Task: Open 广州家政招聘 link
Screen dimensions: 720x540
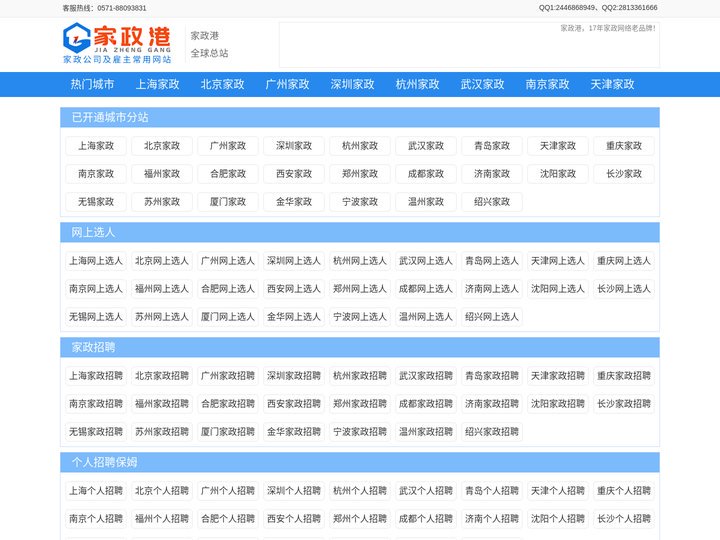Action: (x=228, y=376)
